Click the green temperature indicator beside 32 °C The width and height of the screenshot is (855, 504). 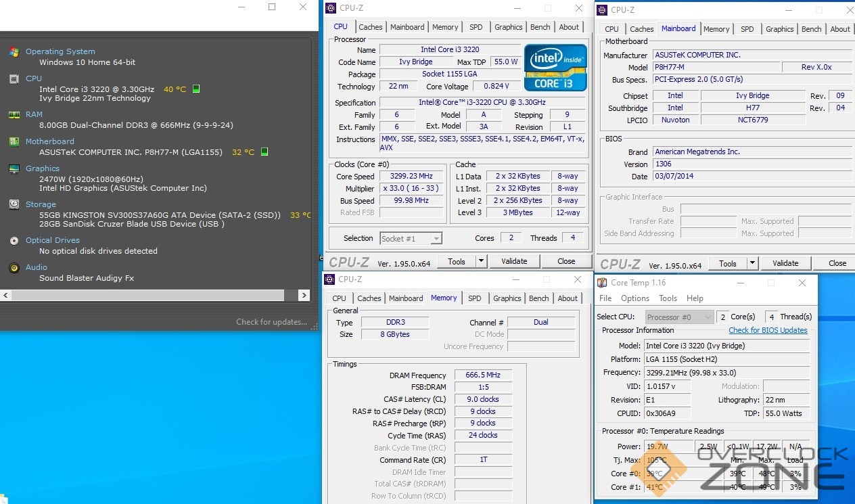264,152
